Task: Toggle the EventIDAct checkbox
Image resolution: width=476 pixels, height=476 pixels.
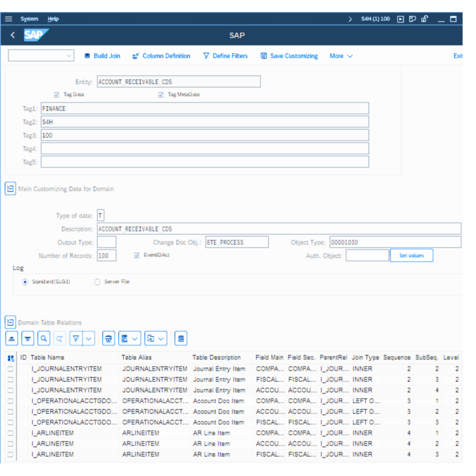Action: (x=136, y=255)
